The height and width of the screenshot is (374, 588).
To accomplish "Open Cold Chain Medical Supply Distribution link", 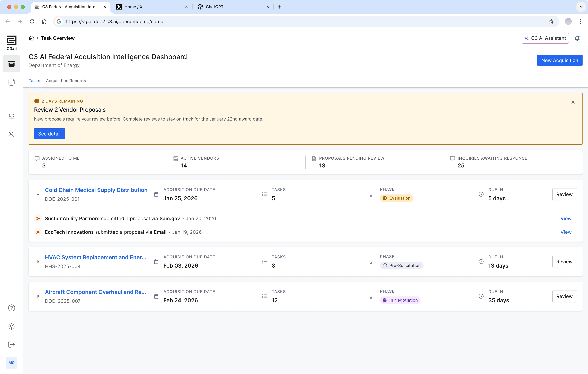I will pyautogui.click(x=96, y=190).
